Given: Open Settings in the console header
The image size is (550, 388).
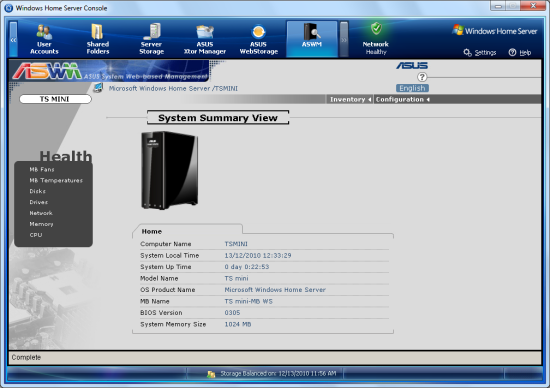Looking at the screenshot, I should (480, 53).
